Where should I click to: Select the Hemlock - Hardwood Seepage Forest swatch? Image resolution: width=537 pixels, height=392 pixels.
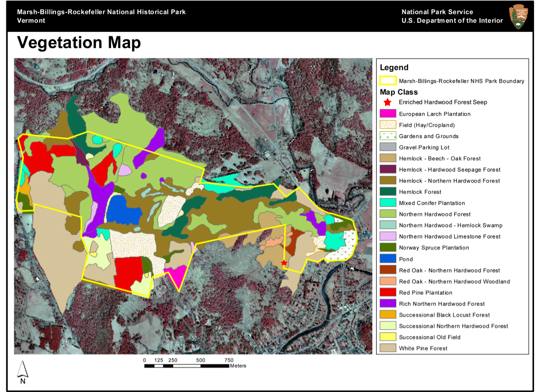point(388,169)
